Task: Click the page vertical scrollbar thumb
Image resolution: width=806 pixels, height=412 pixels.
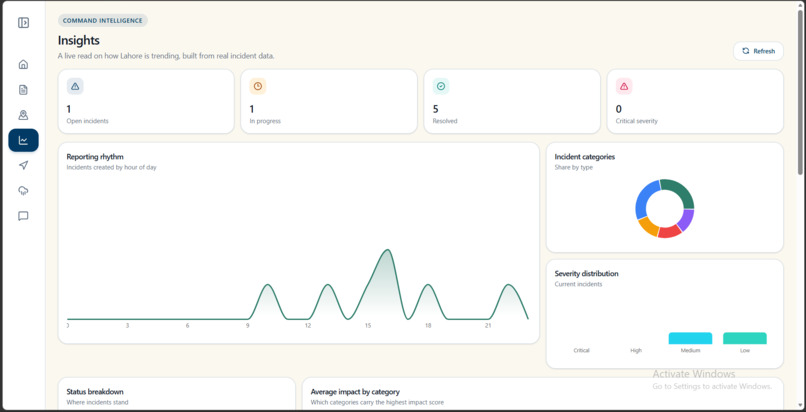Action: [800, 91]
